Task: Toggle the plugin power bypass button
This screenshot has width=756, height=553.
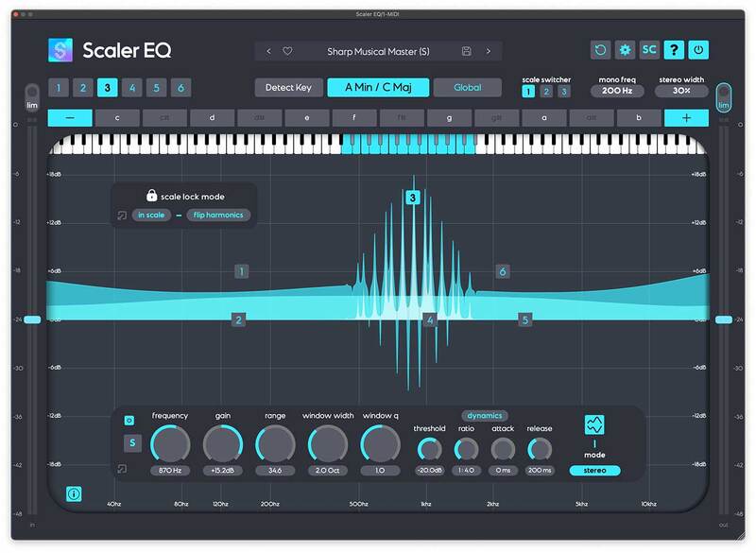Action: [x=700, y=50]
